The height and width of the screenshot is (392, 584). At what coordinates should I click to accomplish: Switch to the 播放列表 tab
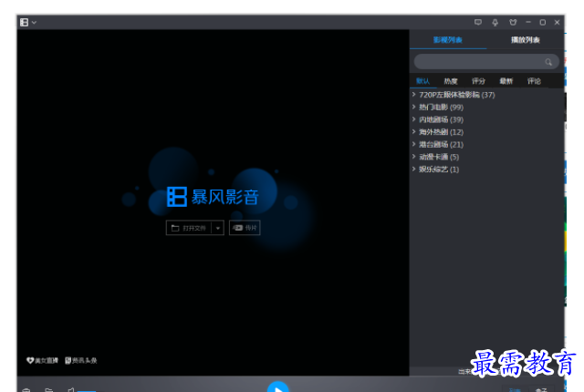[526, 40]
